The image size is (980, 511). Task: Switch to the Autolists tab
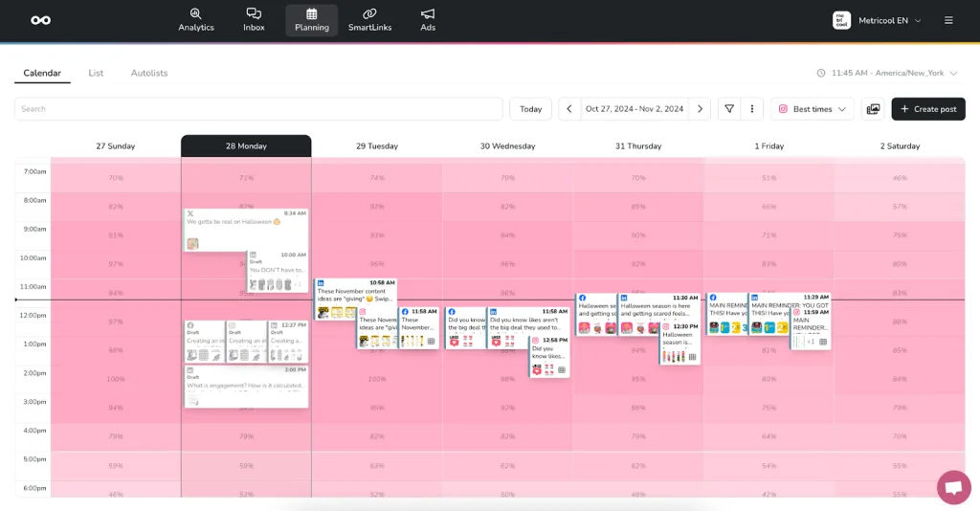pos(149,73)
